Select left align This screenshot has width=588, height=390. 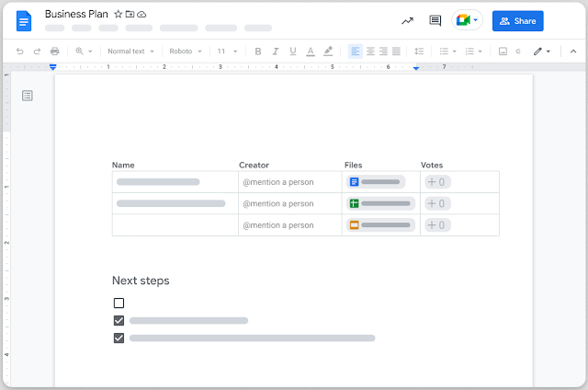[356, 51]
